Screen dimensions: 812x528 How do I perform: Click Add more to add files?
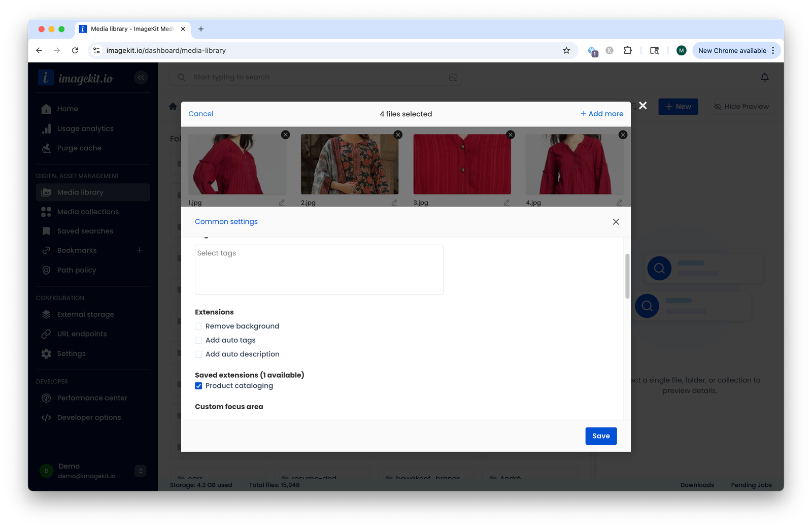(x=602, y=114)
